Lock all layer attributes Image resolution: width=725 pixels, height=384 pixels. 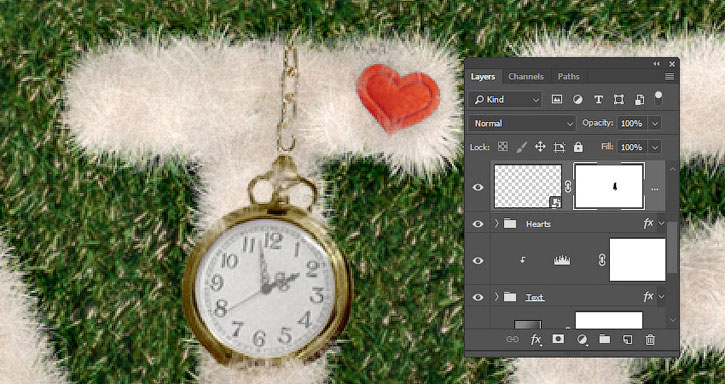click(578, 147)
